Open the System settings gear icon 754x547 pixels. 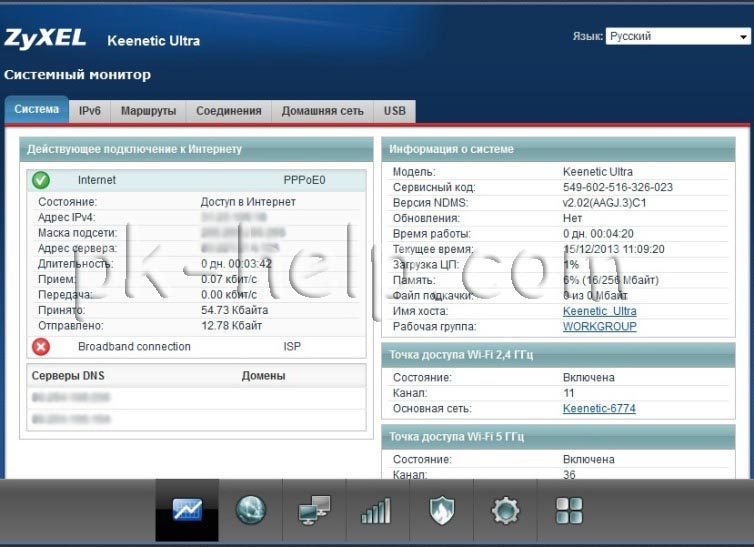(505, 510)
